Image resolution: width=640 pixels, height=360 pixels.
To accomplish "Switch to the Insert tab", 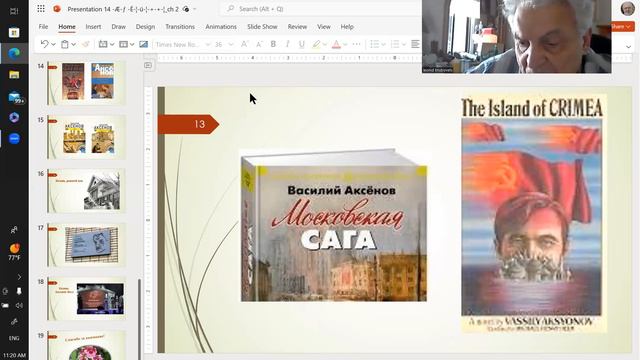I will click(93, 27).
